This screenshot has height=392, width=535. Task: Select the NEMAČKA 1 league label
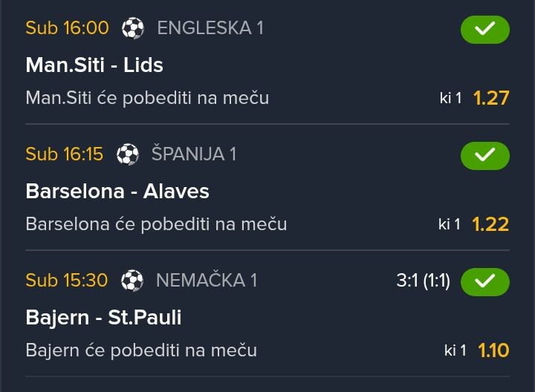pyautogui.click(x=206, y=281)
